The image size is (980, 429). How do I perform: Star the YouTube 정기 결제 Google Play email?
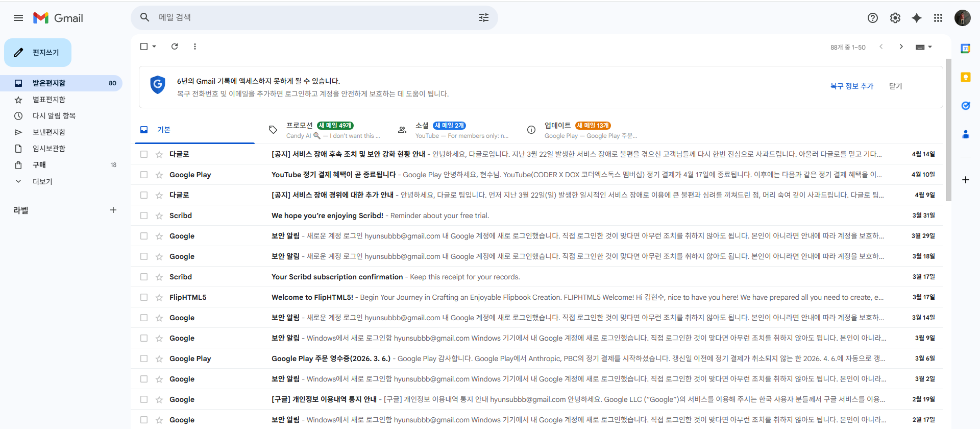pos(159,175)
